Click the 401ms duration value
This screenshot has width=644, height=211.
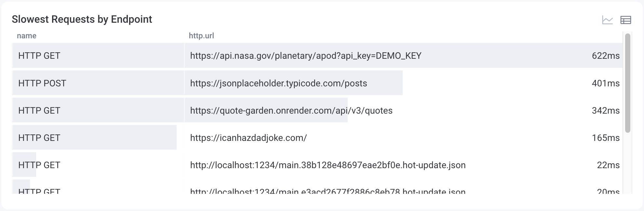[605, 83]
